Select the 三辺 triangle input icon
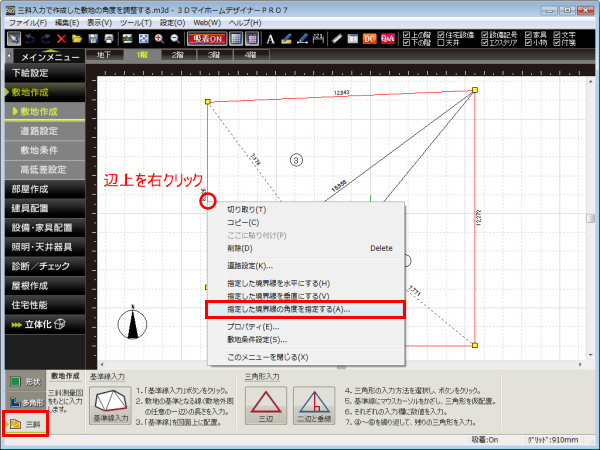Screen dimensions: 600x450 (265, 403)
